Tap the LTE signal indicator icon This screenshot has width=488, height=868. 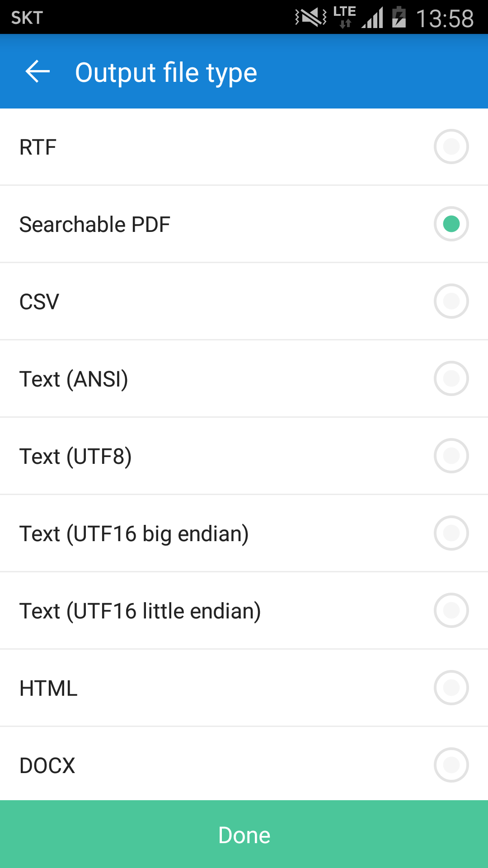pyautogui.click(x=345, y=17)
